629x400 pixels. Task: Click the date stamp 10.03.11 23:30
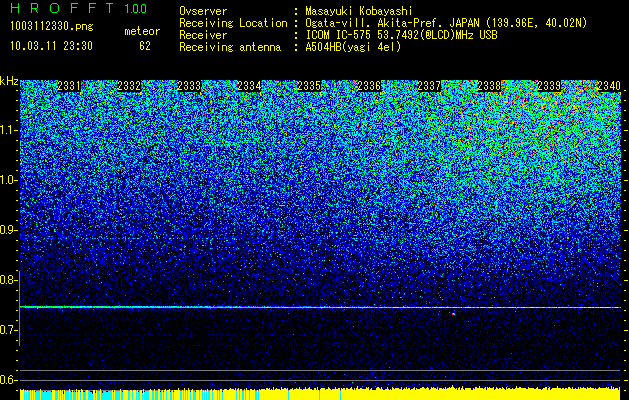[51, 46]
